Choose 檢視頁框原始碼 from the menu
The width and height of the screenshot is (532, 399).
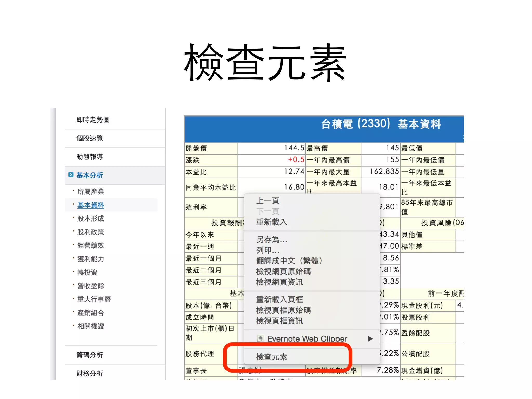click(x=283, y=310)
